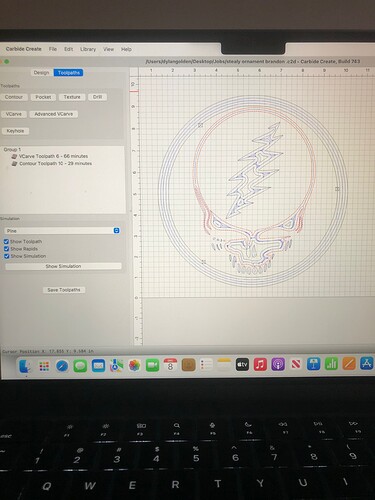This screenshot has width=375, height=500.
Task: Open Podcasts app in dock
Action: coord(278,364)
